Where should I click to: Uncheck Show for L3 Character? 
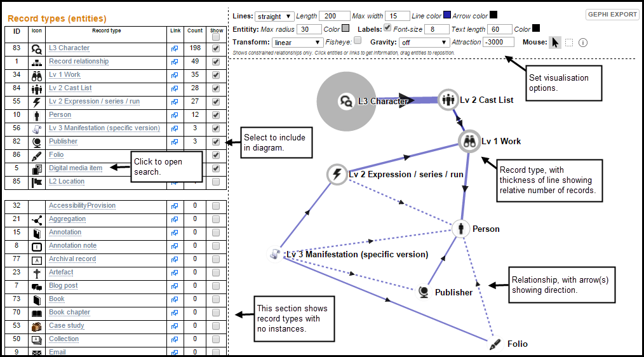(x=216, y=48)
